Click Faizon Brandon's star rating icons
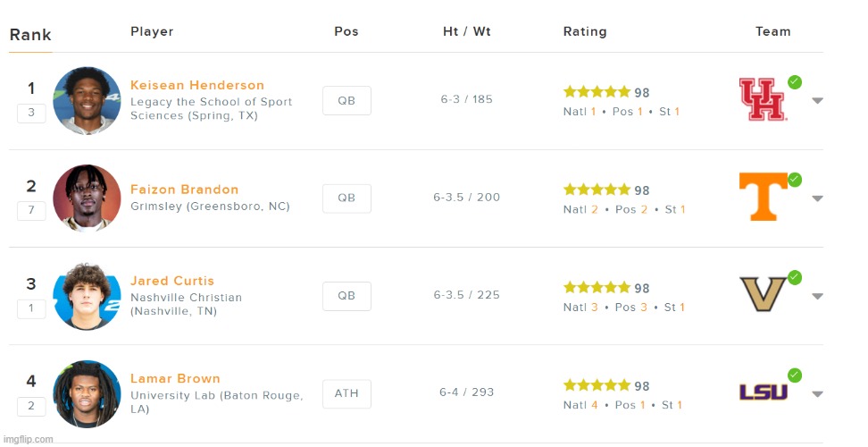Screen dimensions: 868x447 pyautogui.click(x=597, y=190)
